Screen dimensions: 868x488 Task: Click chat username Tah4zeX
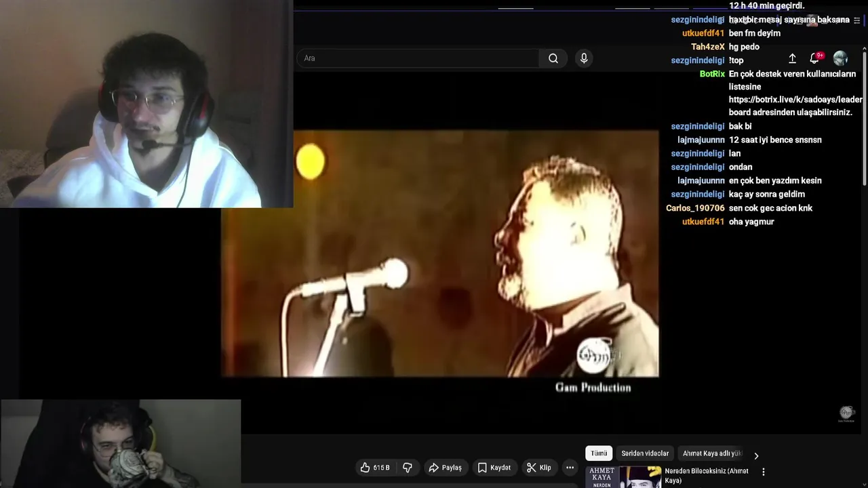click(x=708, y=47)
